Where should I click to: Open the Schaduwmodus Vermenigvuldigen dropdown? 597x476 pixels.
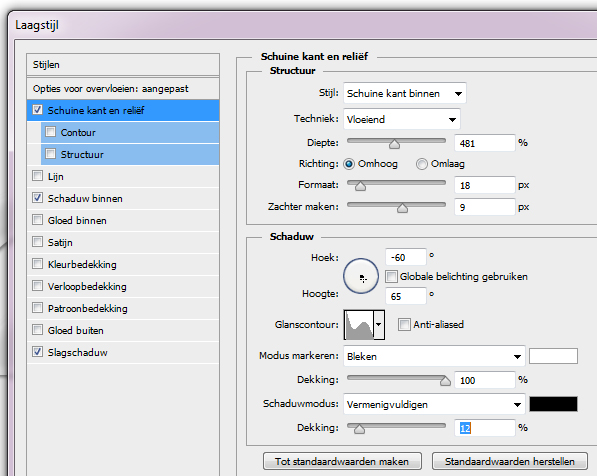click(434, 404)
